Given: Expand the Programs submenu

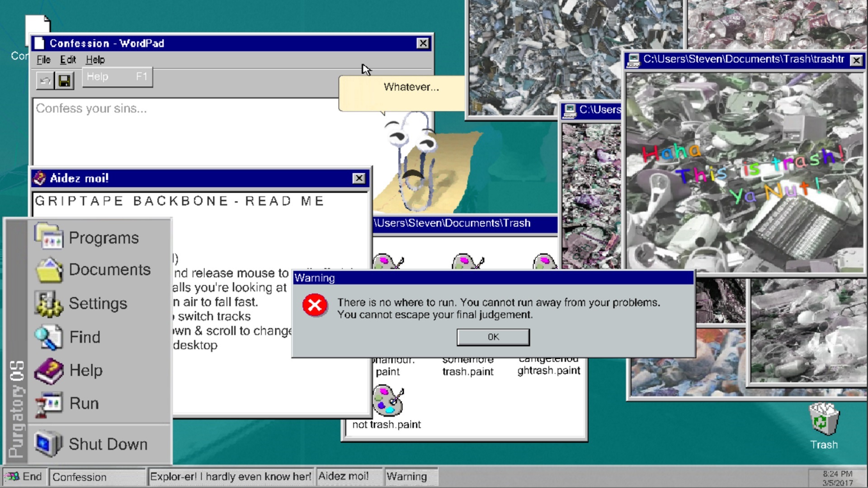Looking at the screenshot, I should tap(104, 237).
